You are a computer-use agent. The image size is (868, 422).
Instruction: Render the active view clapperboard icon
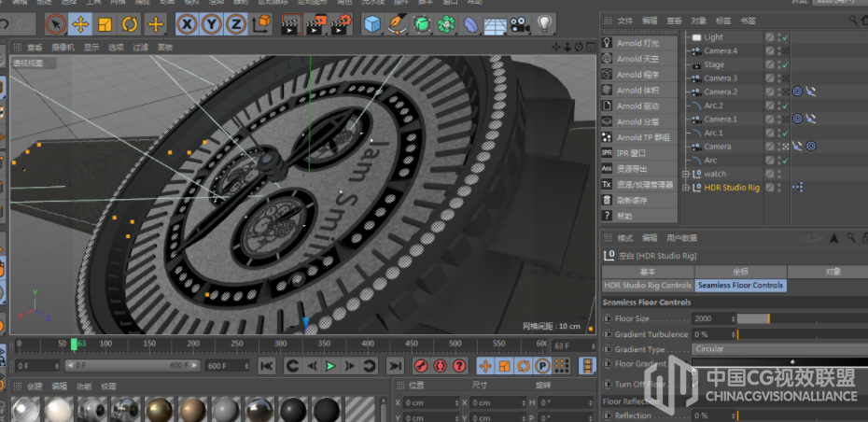292,24
